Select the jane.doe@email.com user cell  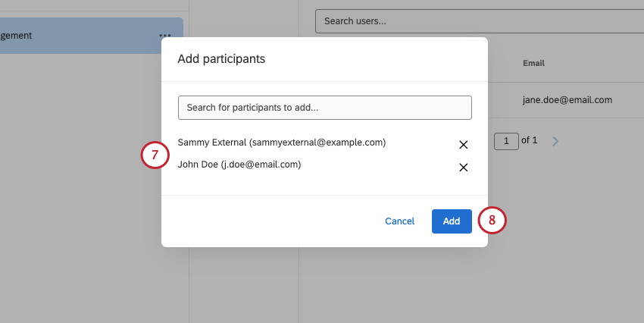pos(567,99)
